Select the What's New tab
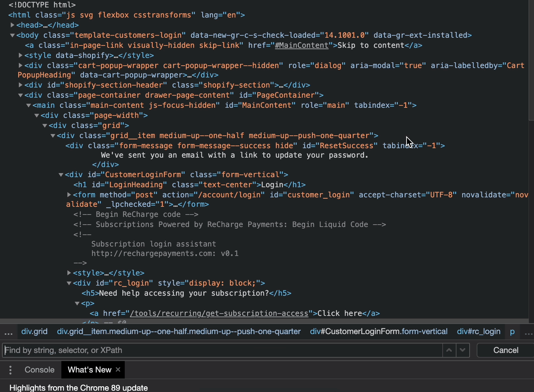This screenshot has height=392, width=534. click(89, 370)
